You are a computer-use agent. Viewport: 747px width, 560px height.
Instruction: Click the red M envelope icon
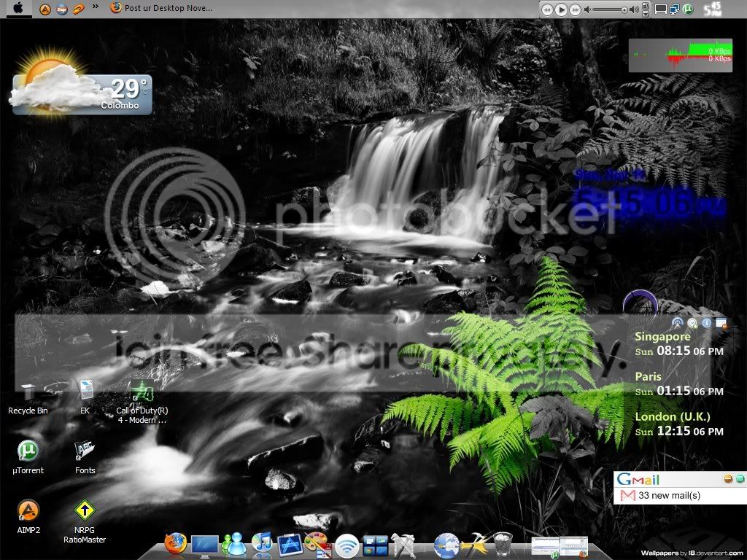point(628,496)
